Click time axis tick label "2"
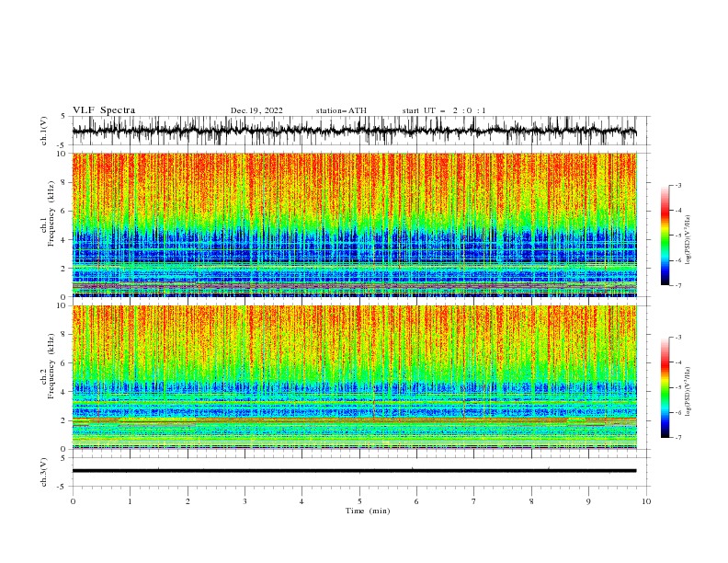Viewport: 728px width, 563px height. [x=188, y=501]
